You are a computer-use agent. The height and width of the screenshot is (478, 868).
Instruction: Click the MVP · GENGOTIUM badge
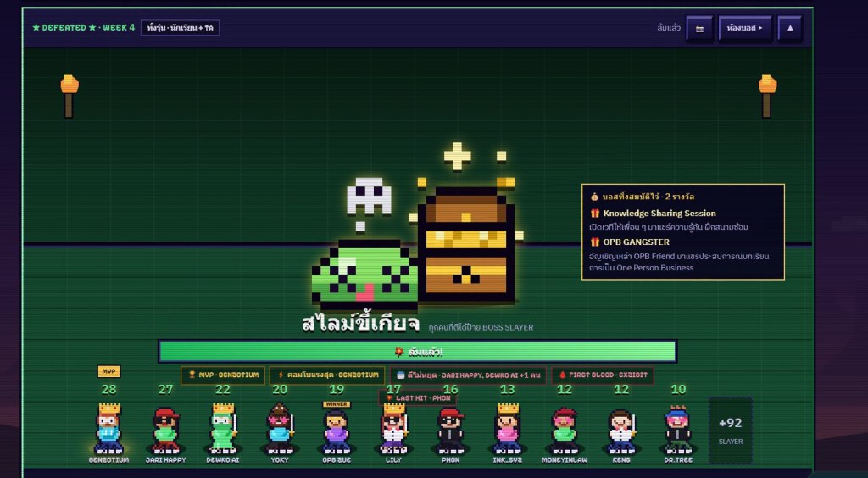(x=223, y=375)
